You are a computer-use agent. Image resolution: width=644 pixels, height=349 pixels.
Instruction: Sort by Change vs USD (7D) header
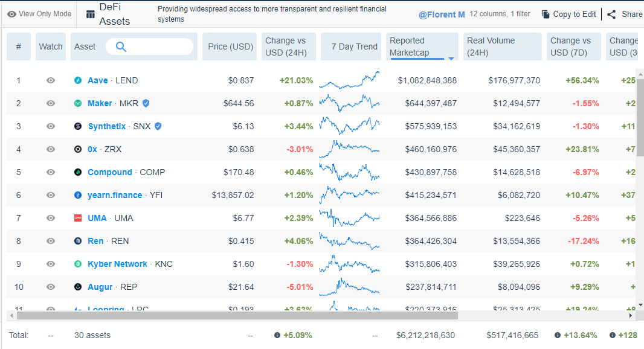[574, 46]
